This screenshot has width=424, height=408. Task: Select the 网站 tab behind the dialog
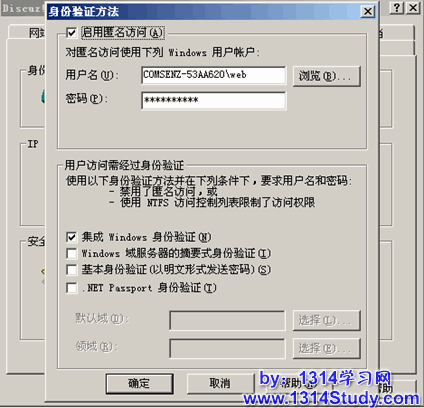point(37,33)
